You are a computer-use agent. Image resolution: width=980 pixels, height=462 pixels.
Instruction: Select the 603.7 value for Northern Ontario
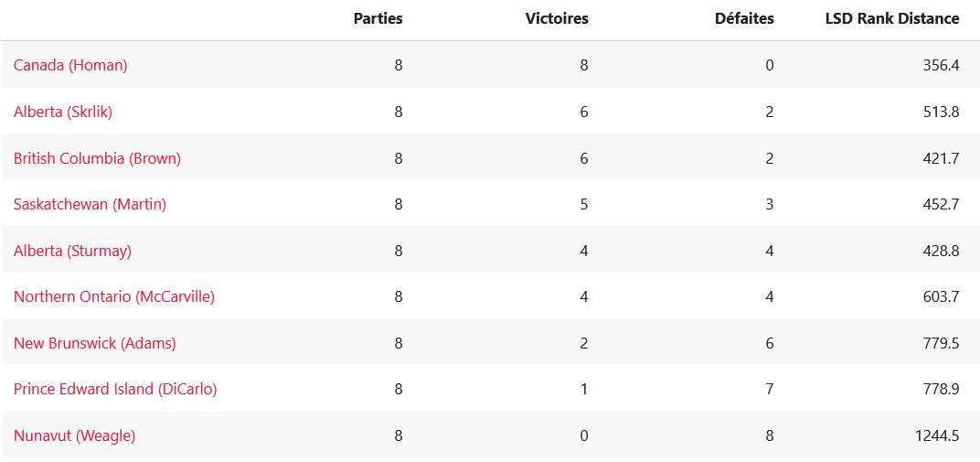coord(941,296)
